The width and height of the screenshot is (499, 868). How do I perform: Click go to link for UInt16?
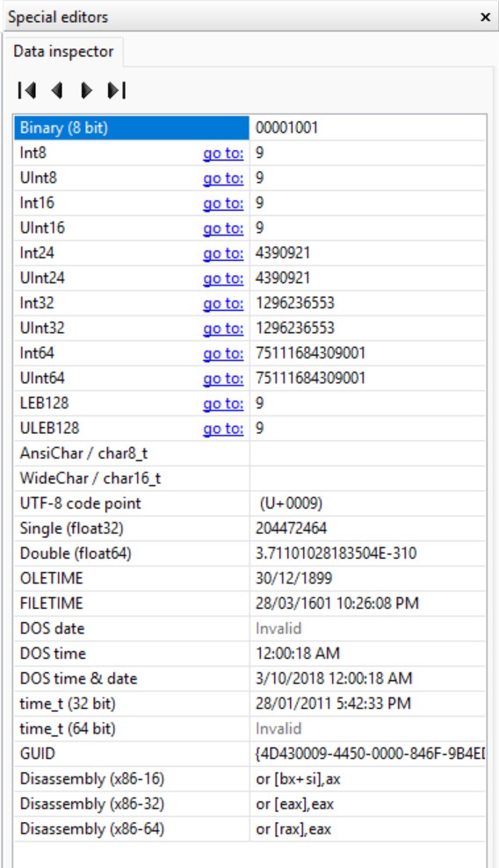point(223,228)
